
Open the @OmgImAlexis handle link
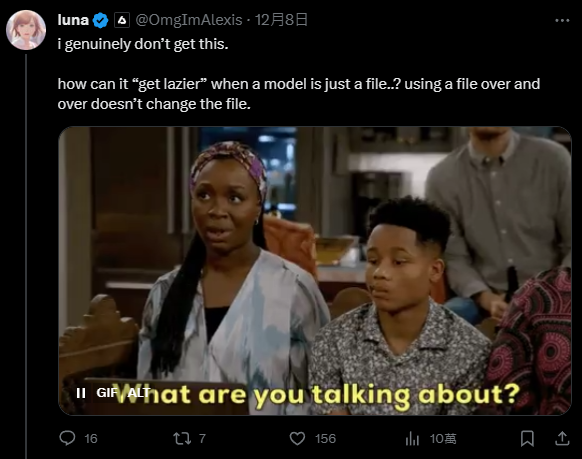(189, 20)
